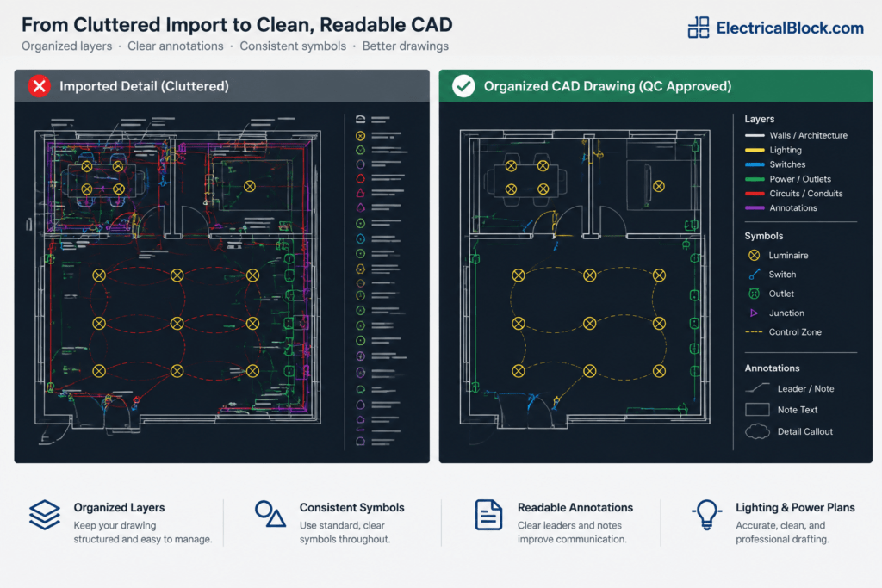Screen dimensions: 882x588
Task: Click the Switches blue layer swatch
Action: coord(755,164)
